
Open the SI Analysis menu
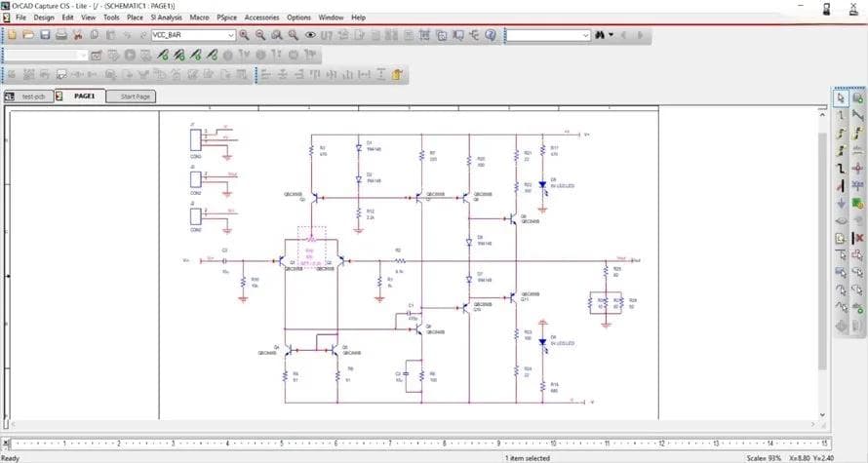point(166,18)
